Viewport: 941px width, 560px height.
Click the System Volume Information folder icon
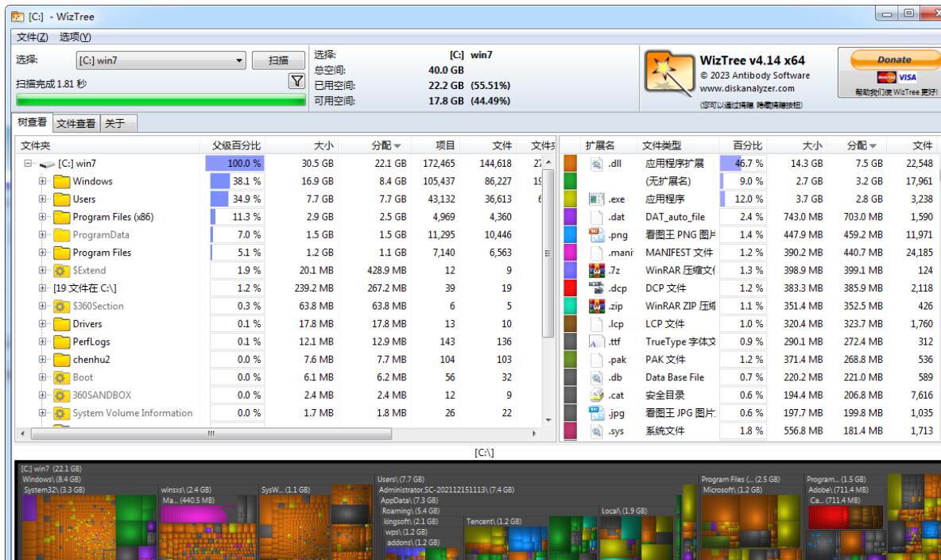click(61, 413)
